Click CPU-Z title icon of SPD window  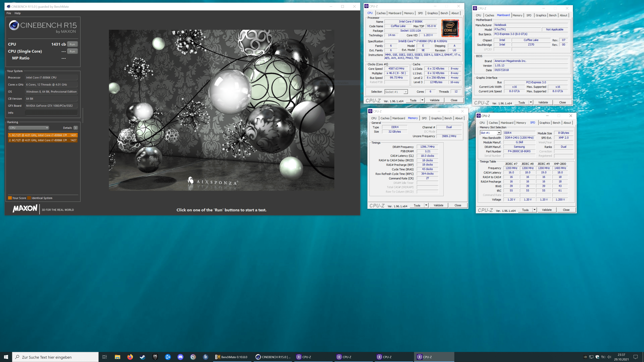479,116
